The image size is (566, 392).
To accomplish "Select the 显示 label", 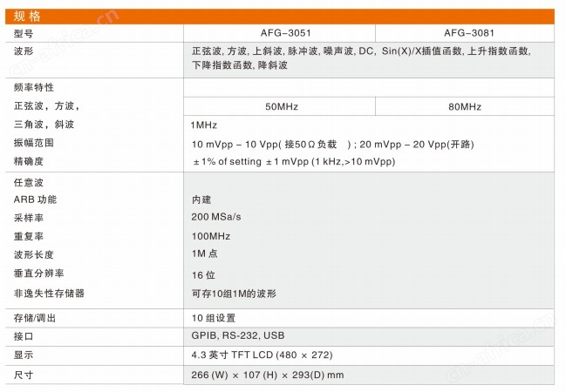I will coord(24,355).
